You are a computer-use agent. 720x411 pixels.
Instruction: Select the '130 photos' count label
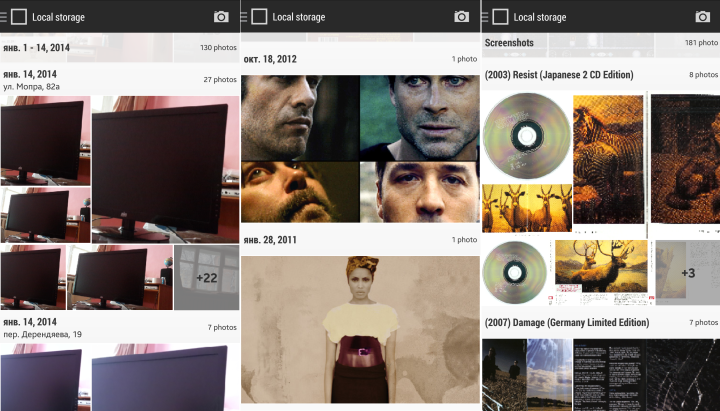coord(219,47)
